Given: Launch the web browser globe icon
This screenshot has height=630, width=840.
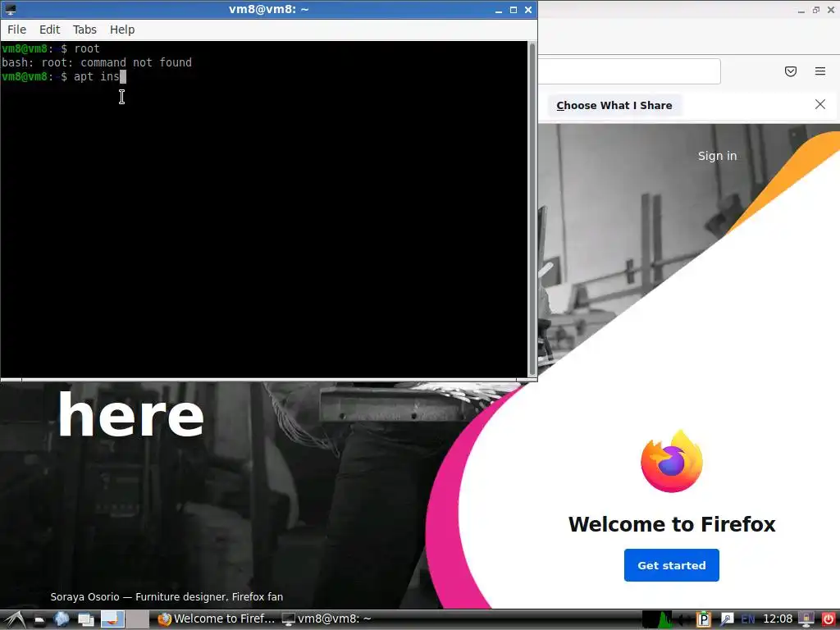Looking at the screenshot, I should 62,619.
